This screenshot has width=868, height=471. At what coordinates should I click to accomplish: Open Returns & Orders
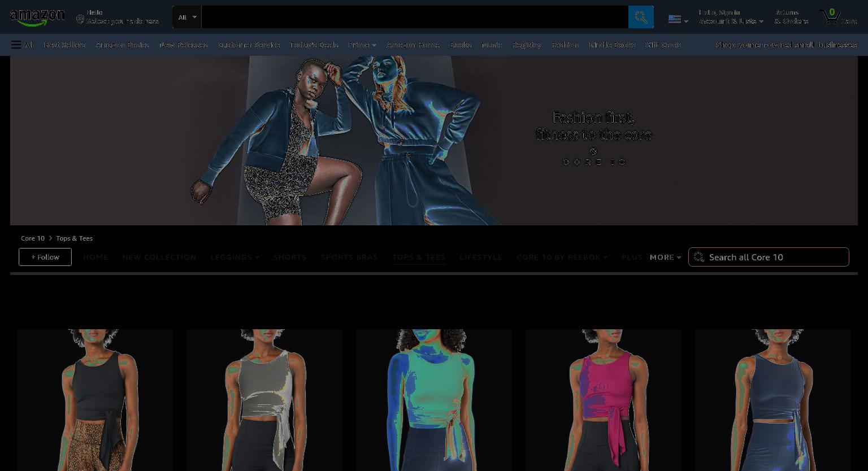791,17
